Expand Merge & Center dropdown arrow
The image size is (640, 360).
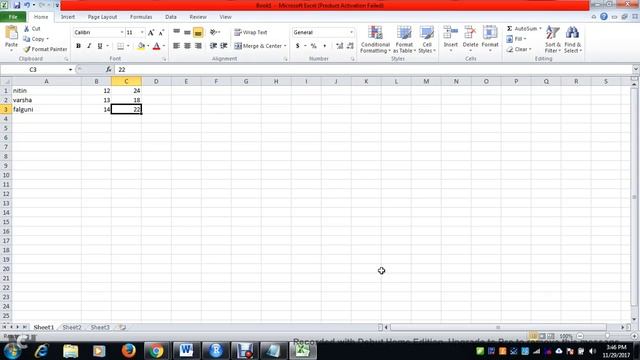[x=285, y=46]
